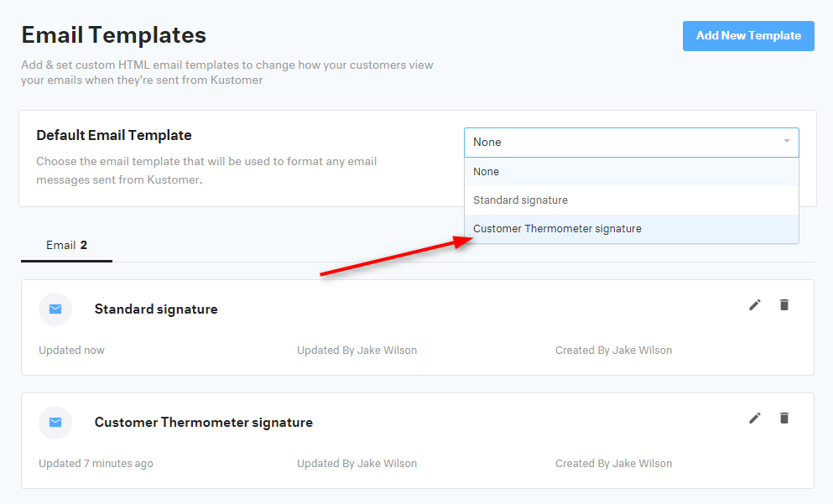Edit Customer Thermometer signature pencil icon

coord(754,418)
